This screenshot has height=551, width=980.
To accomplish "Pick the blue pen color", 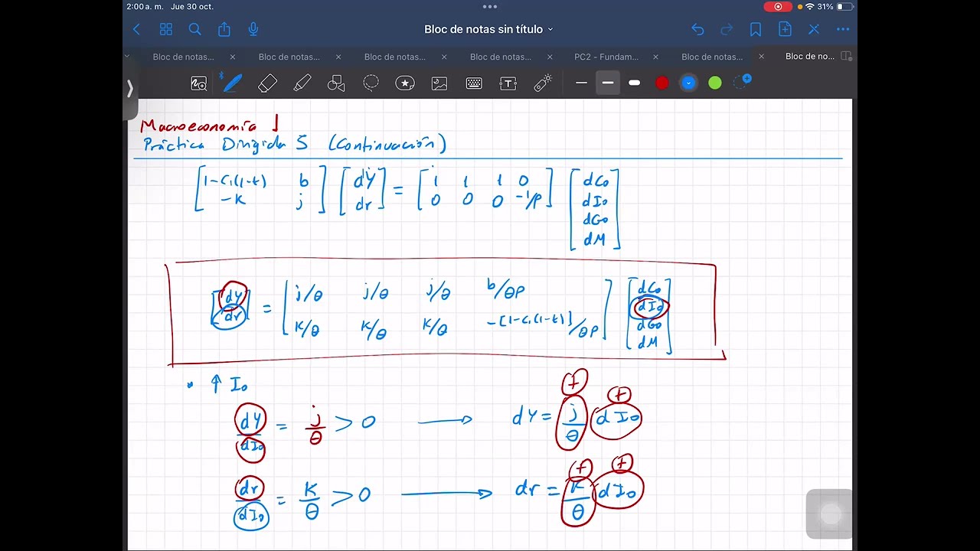I will pos(688,83).
